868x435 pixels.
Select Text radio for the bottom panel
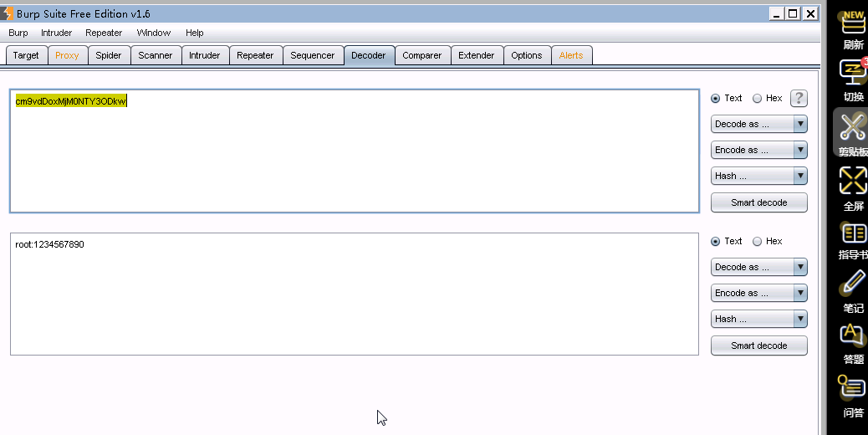click(x=715, y=241)
